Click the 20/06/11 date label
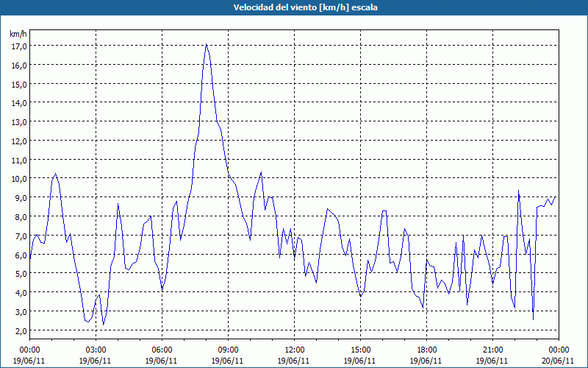 point(559,361)
